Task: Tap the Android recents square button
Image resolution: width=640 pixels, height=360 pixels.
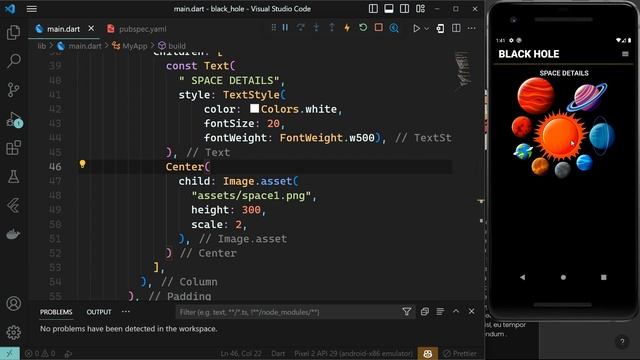Action: (x=604, y=277)
